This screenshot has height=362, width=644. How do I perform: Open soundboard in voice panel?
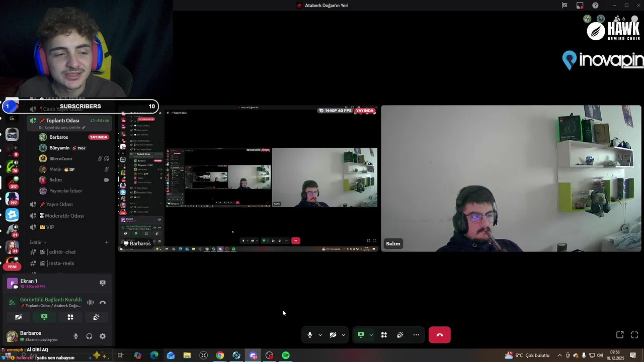coord(96,317)
